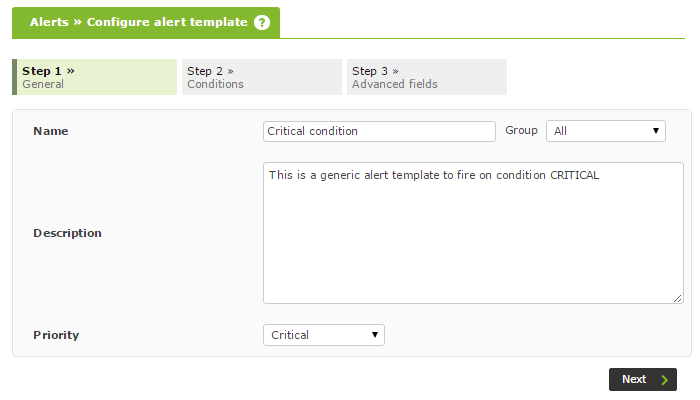
Task: Open Step 3 Advanced fields tab
Action: [x=427, y=77]
